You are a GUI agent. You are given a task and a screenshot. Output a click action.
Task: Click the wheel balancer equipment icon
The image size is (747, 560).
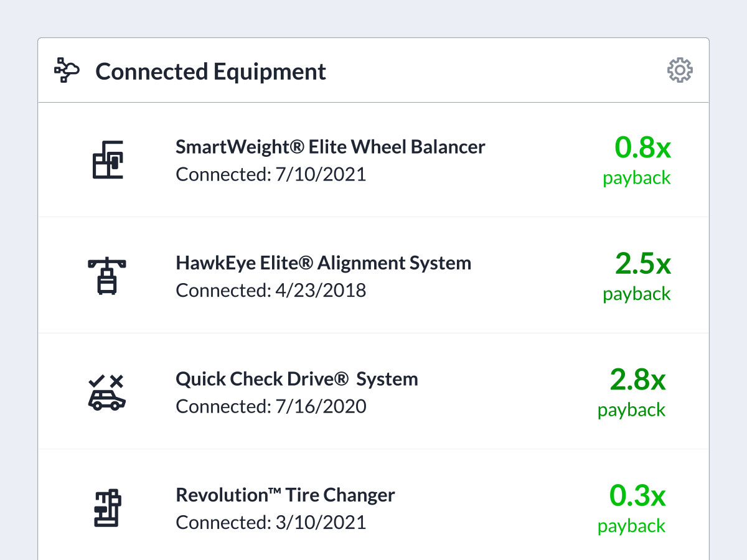tap(107, 160)
